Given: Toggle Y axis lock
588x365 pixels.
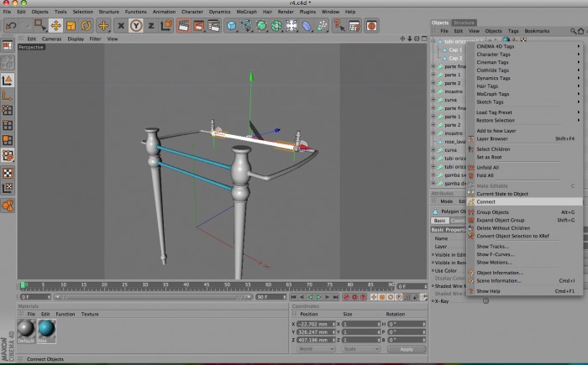Looking at the screenshot, I should click(136, 26).
